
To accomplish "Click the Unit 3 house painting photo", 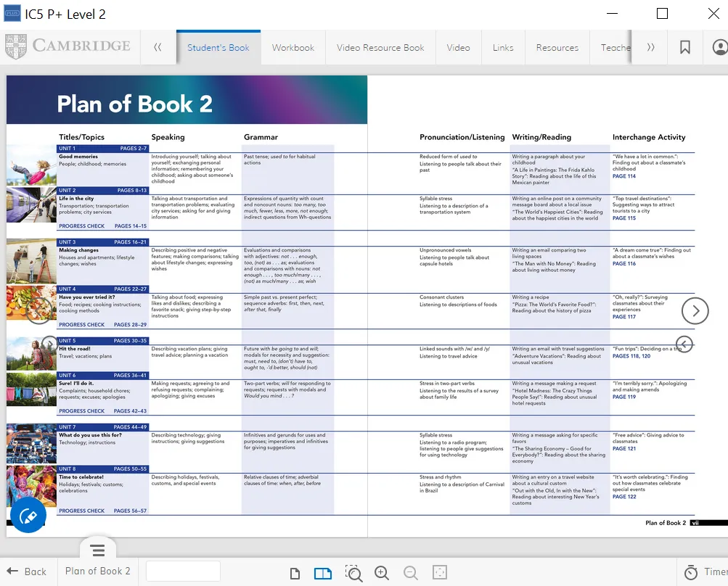I will (x=31, y=261).
